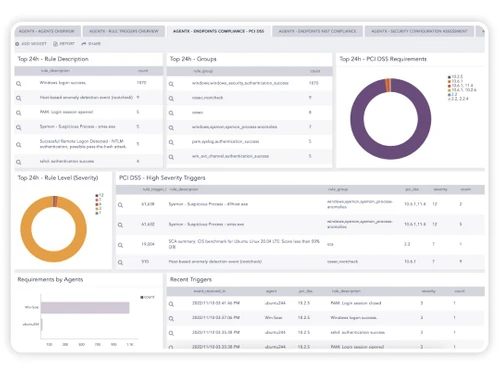Switch to AgentX - Agents Overview tab

[x=47, y=31]
